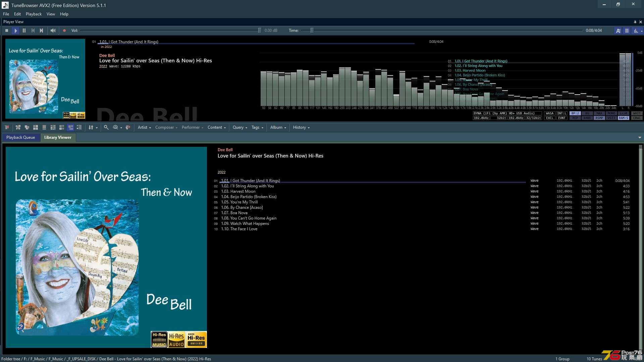The width and height of the screenshot is (644, 362).
Task: Open the Edit menu
Action: (17, 14)
